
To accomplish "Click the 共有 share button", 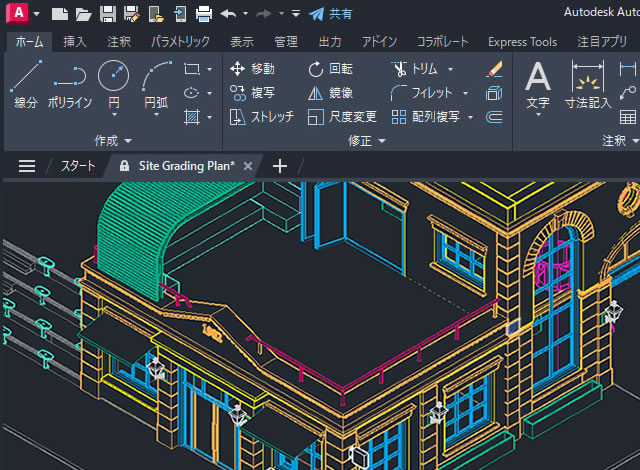I will coord(330,14).
